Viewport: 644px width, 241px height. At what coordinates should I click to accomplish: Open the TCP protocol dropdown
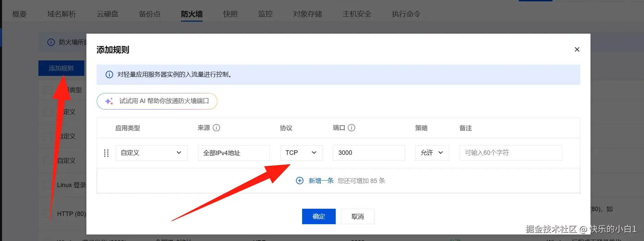pyautogui.click(x=301, y=153)
